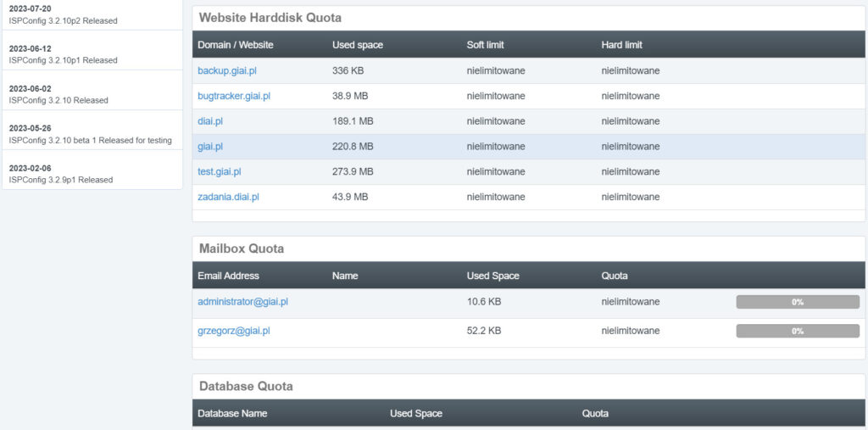Open the diai.pl website link

point(210,120)
